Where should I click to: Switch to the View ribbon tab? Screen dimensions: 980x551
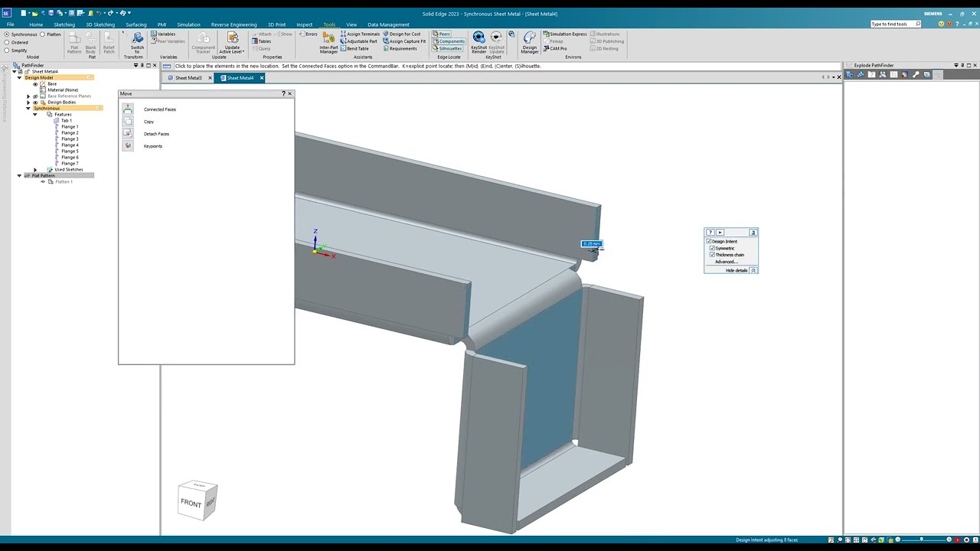[351, 24]
